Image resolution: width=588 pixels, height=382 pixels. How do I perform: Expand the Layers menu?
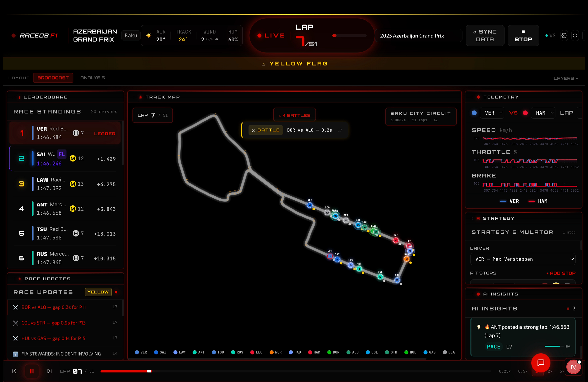[566, 78]
